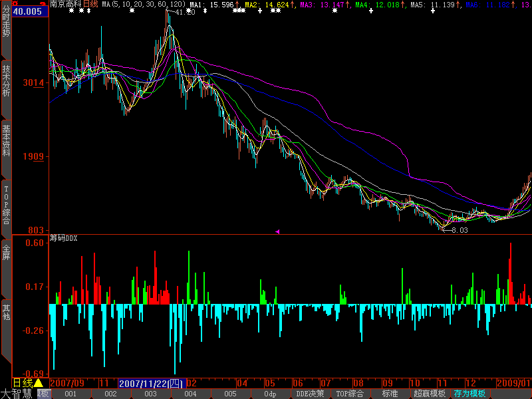Screen dimensions: 532x399
Task: Switch to 标准 template tab
Action: point(390,394)
